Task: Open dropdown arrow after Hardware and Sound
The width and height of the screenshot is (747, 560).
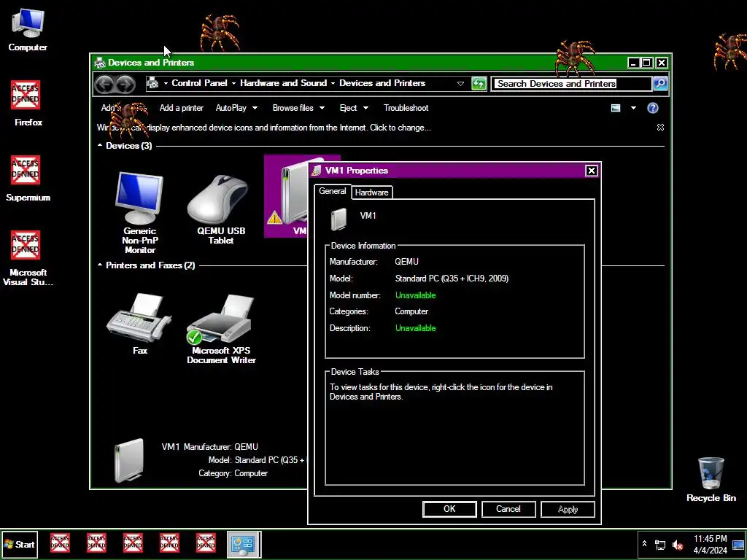Action: [333, 83]
